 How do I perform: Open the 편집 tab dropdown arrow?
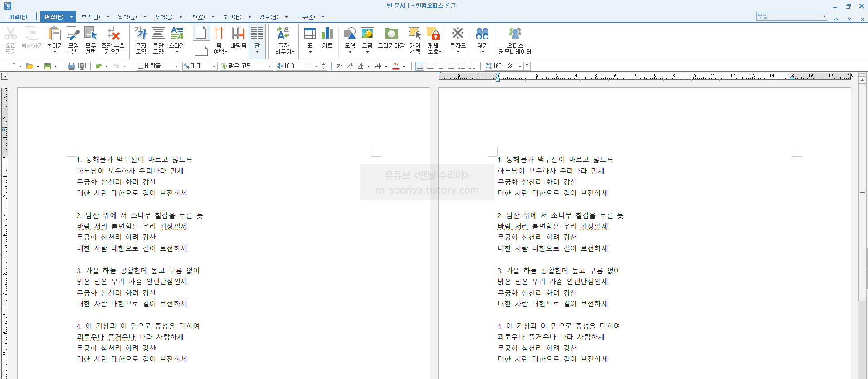71,17
